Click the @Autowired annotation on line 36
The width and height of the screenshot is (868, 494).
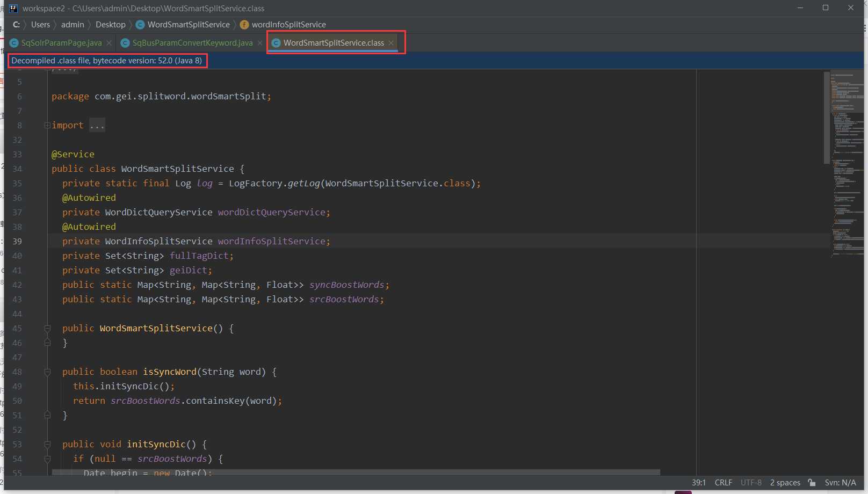(89, 198)
